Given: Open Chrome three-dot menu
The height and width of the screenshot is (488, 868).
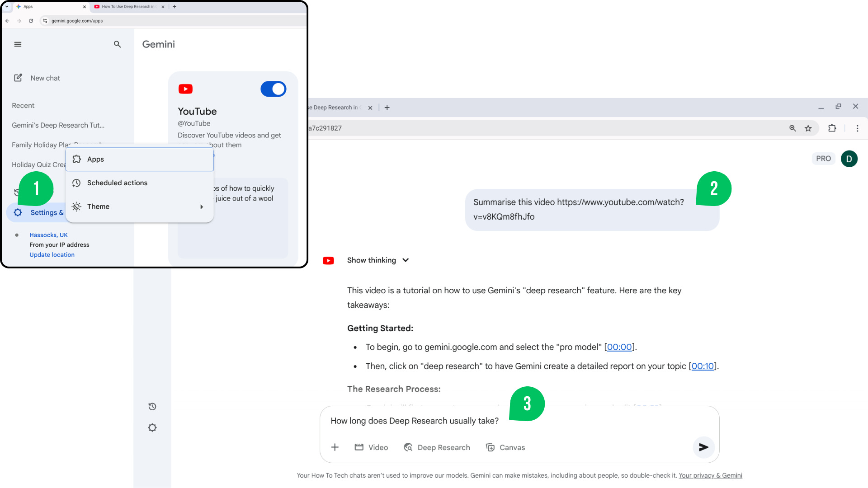Looking at the screenshot, I should [x=857, y=128].
